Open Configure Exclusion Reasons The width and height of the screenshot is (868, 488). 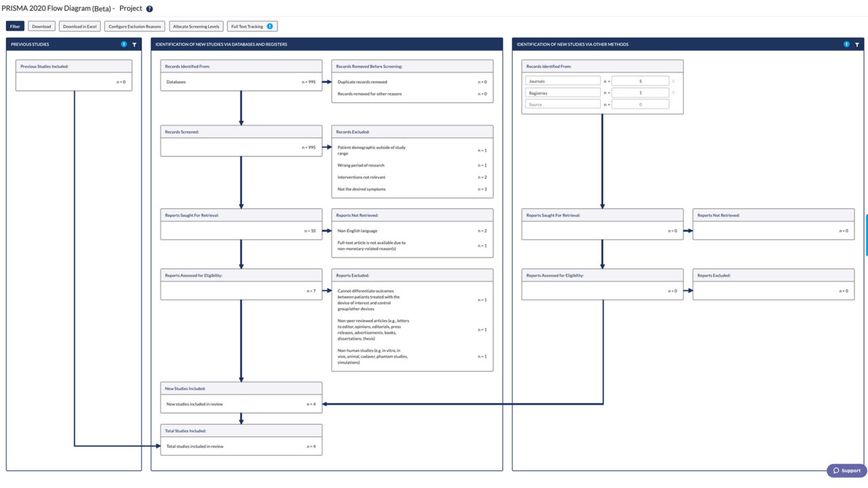[x=134, y=26]
